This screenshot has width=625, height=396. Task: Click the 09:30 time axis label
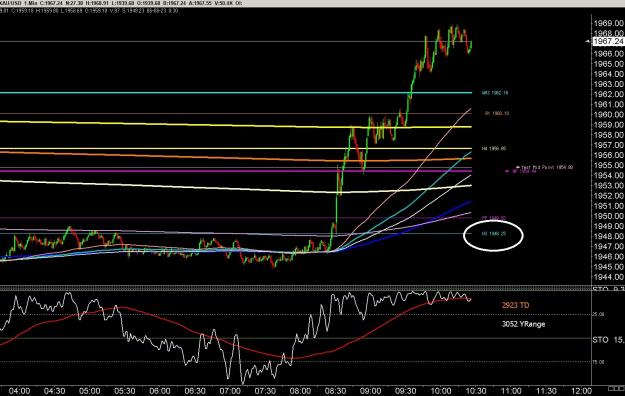(x=405, y=391)
